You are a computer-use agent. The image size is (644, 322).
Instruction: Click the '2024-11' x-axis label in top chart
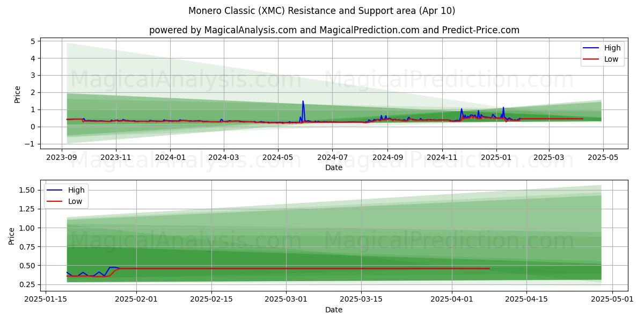442,158
